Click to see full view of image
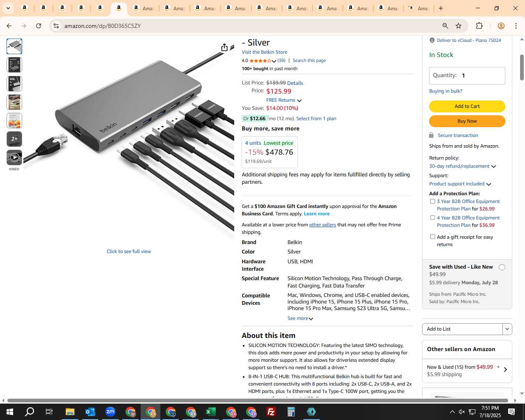 pos(129,251)
